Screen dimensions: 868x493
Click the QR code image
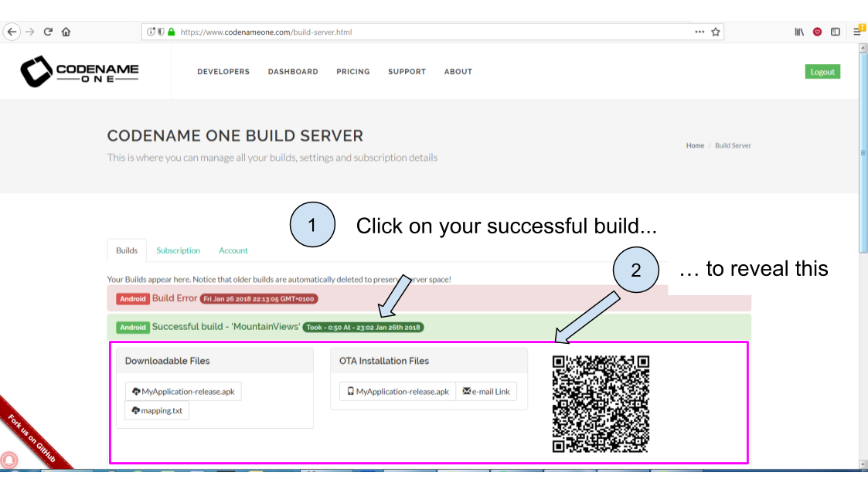tap(601, 404)
